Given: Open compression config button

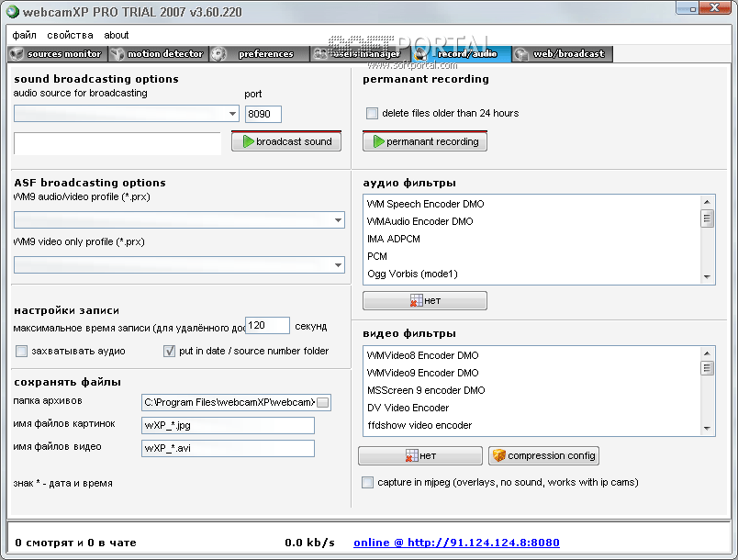Looking at the screenshot, I should pos(543,455).
